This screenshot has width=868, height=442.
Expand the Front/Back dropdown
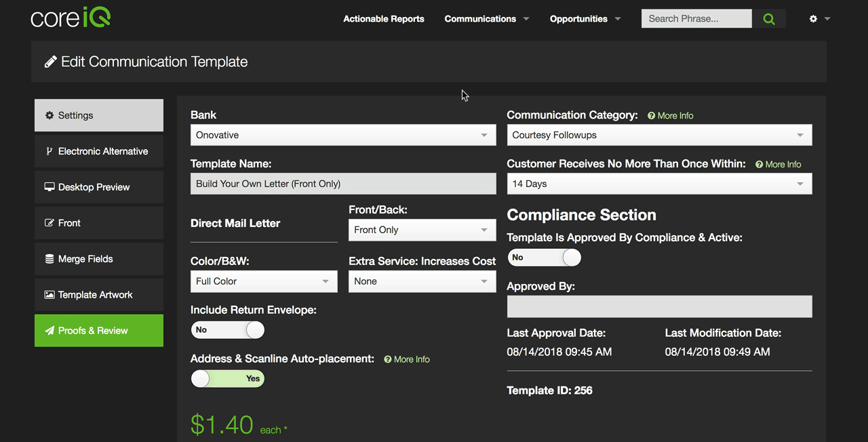pos(422,230)
